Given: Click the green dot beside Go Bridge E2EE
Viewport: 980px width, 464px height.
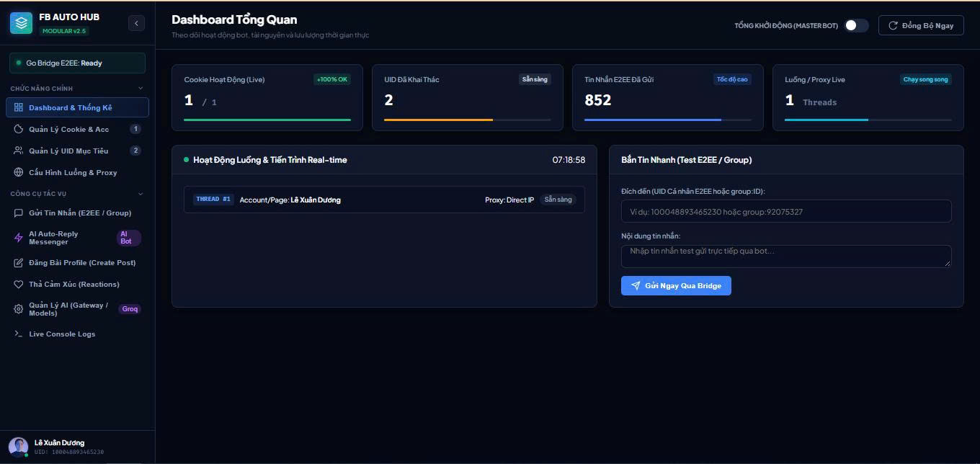Looking at the screenshot, I should pos(19,63).
